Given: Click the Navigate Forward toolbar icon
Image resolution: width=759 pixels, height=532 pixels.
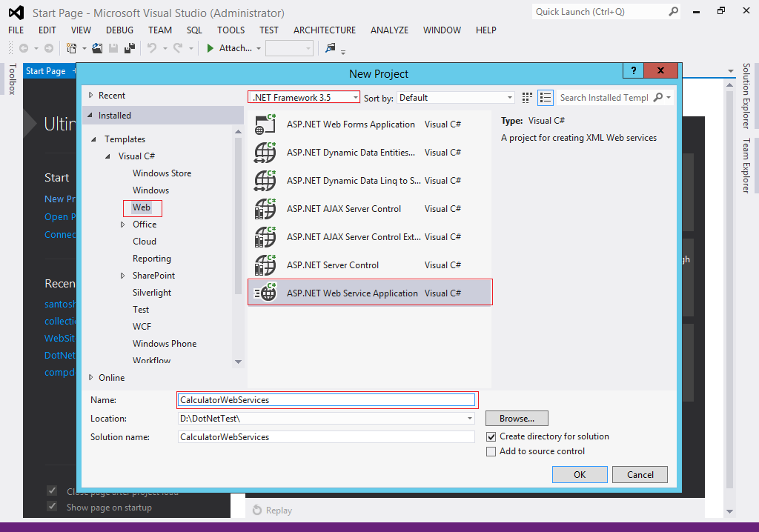Looking at the screenshot, I should click(x=49, y=48).
